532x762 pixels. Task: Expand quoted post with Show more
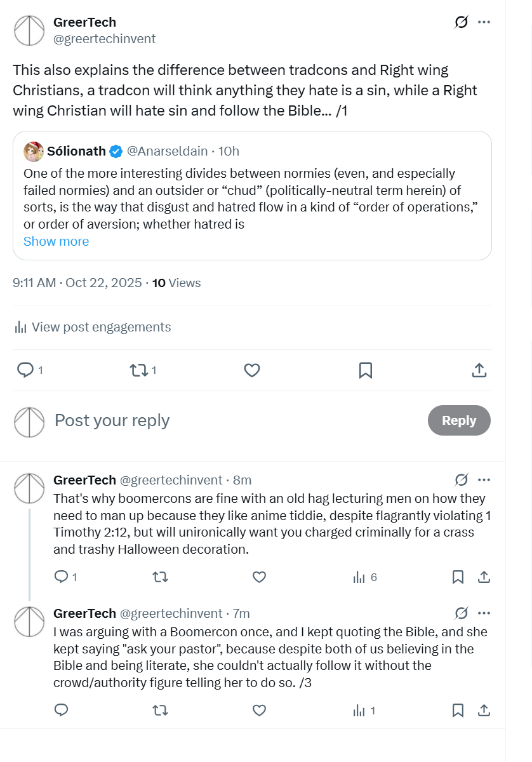(56, 241)
